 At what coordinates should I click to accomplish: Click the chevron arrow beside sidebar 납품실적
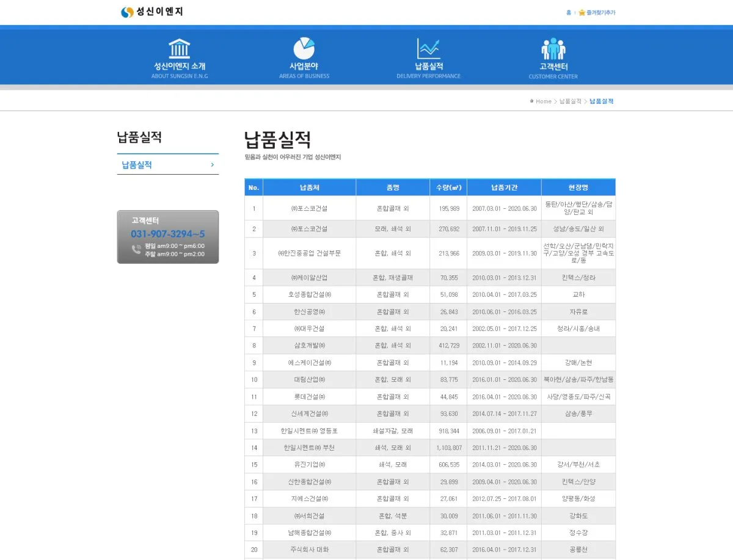coord(212,165)
